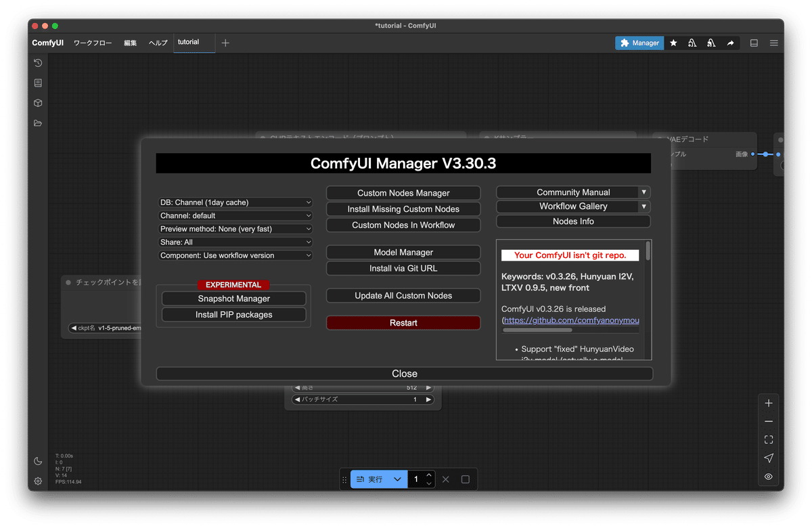Open the Preview method dropdown
812x528 pixels.
pos(235,229)
